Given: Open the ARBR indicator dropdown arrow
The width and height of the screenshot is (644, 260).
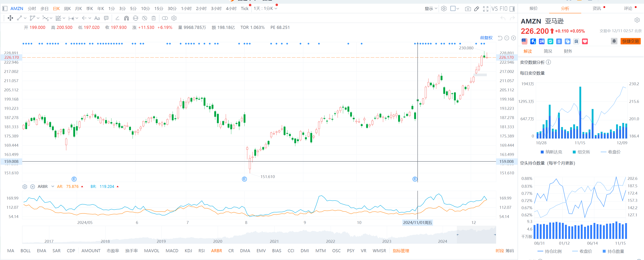Looking at the screenshot, I should pos(53,186).
